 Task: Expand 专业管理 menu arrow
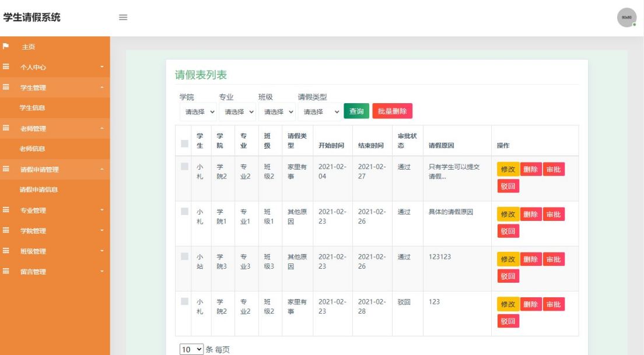[102, 210]
